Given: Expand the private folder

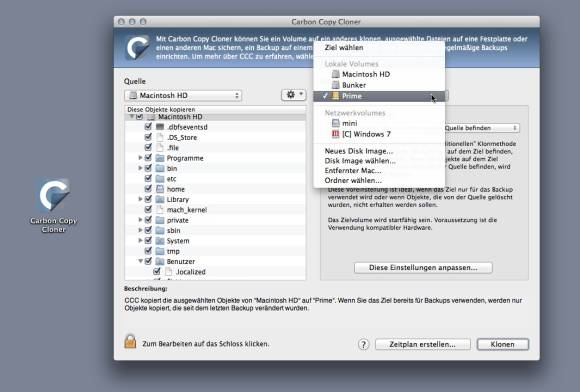Looking at the screenshot, I should [x=140, y=220].
